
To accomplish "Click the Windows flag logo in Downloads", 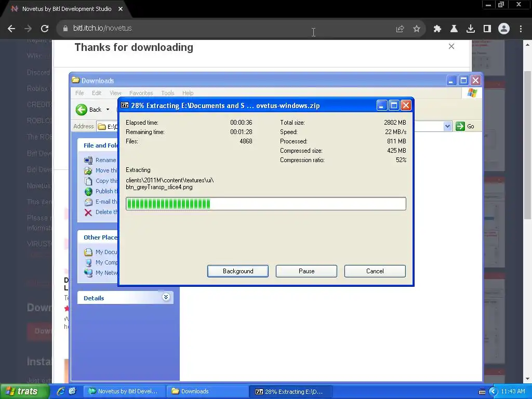I will point(472,92).
